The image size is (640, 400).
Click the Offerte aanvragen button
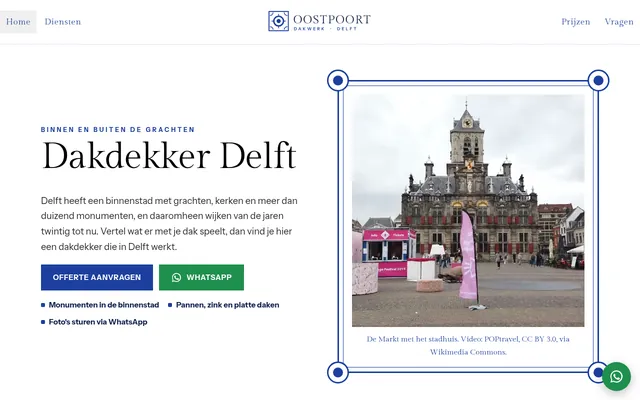97,278
